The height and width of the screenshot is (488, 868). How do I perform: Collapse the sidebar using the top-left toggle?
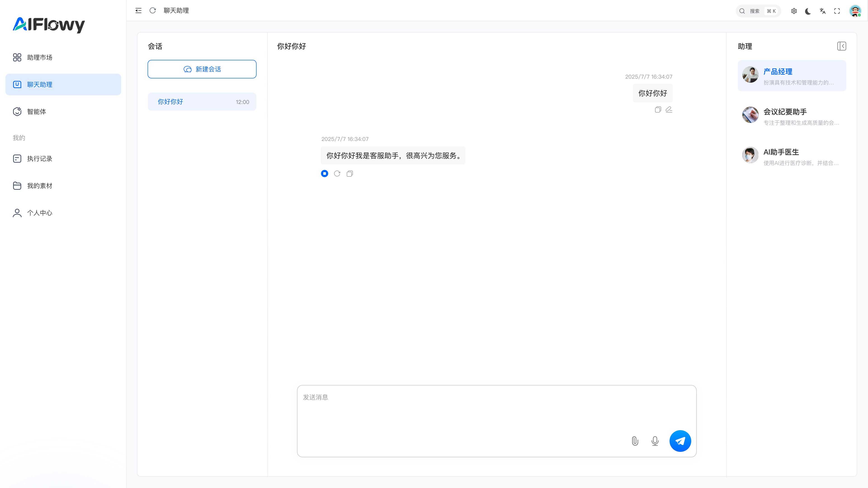click(138, 10)
